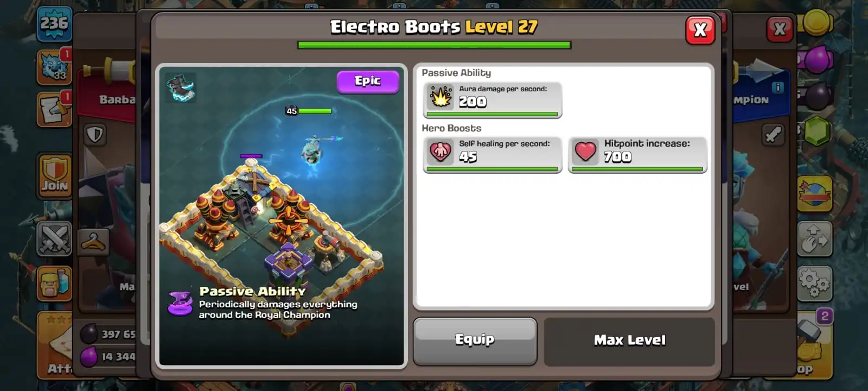Tap the yeti icon labeled 33

[54, 67]
